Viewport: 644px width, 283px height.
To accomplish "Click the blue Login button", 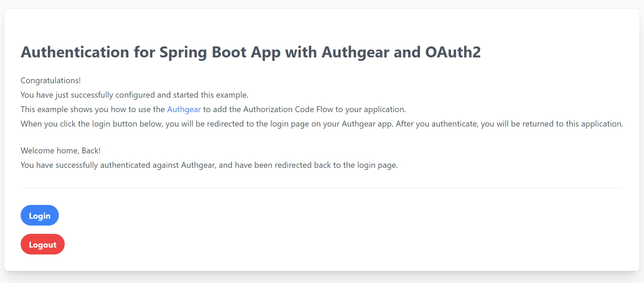I will pos(40,216).
